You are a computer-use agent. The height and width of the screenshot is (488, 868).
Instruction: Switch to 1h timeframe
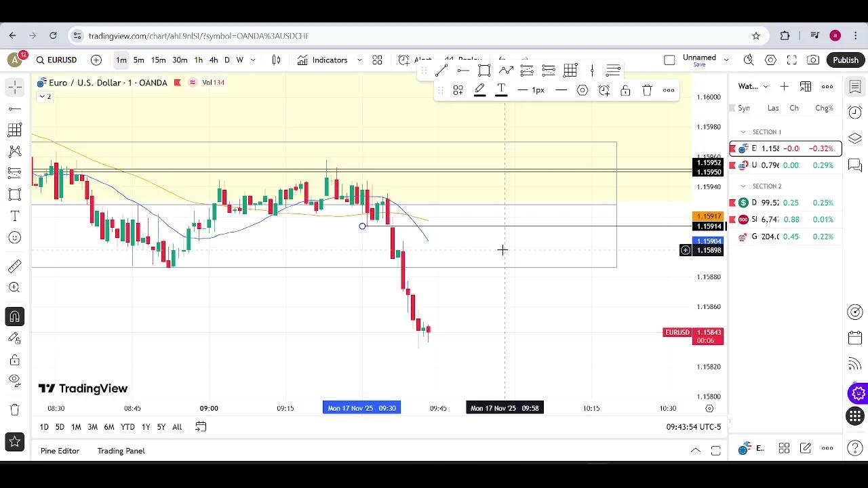(x=198, y=60)
